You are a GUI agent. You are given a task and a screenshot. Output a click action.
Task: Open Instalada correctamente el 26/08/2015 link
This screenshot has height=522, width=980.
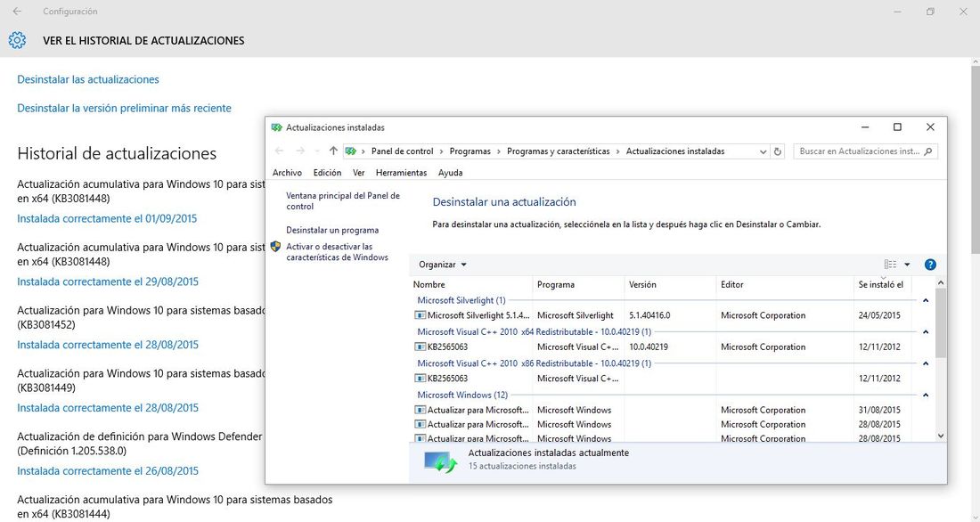pyautogui.click(x=108, y=471)
